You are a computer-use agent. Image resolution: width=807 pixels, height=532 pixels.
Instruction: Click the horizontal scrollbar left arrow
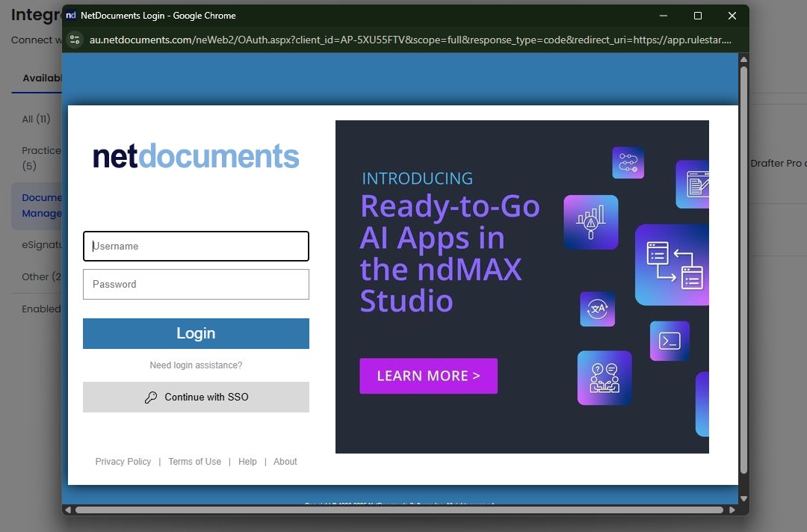[68, 510]
